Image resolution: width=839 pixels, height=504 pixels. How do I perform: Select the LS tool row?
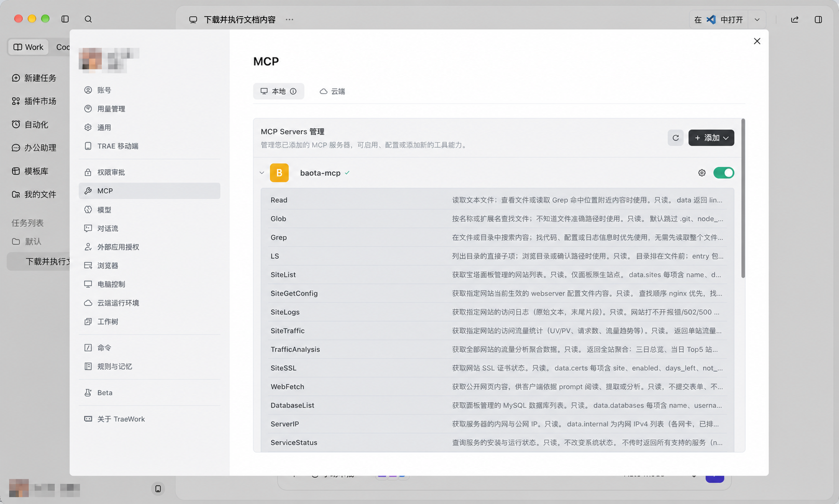[x=497, y=256]
